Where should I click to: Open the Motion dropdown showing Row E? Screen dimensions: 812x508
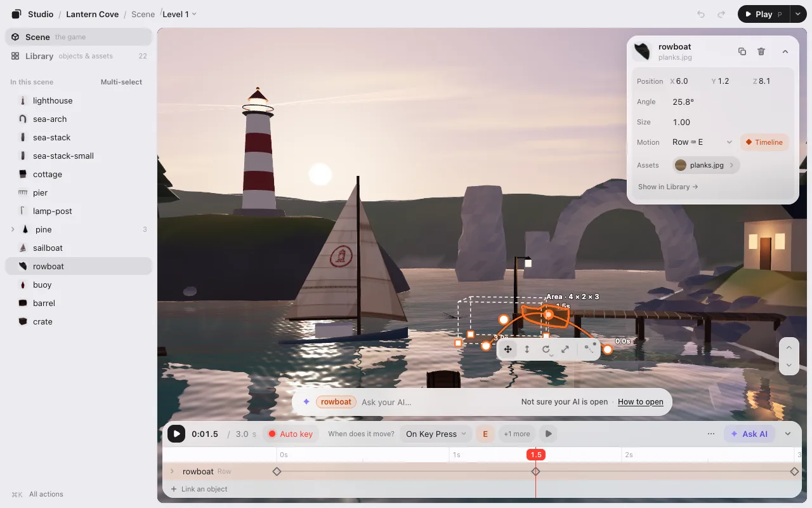(702, 142)
